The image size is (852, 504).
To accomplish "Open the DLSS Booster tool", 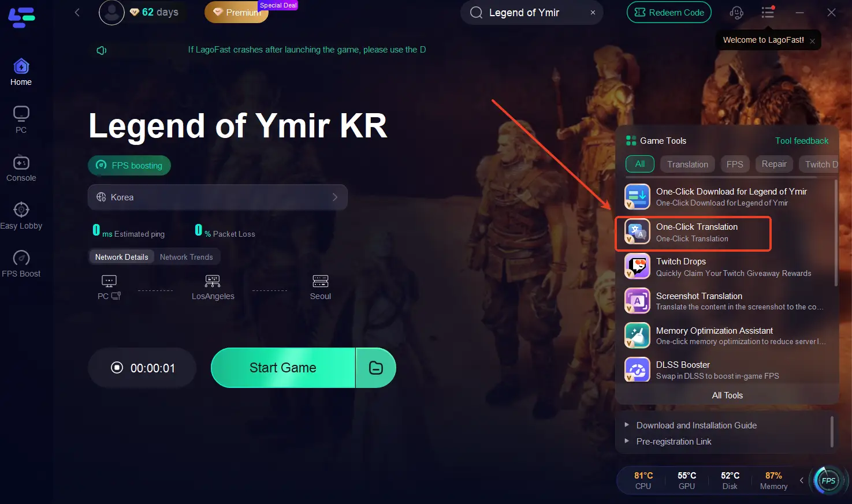I will [727, 369].
